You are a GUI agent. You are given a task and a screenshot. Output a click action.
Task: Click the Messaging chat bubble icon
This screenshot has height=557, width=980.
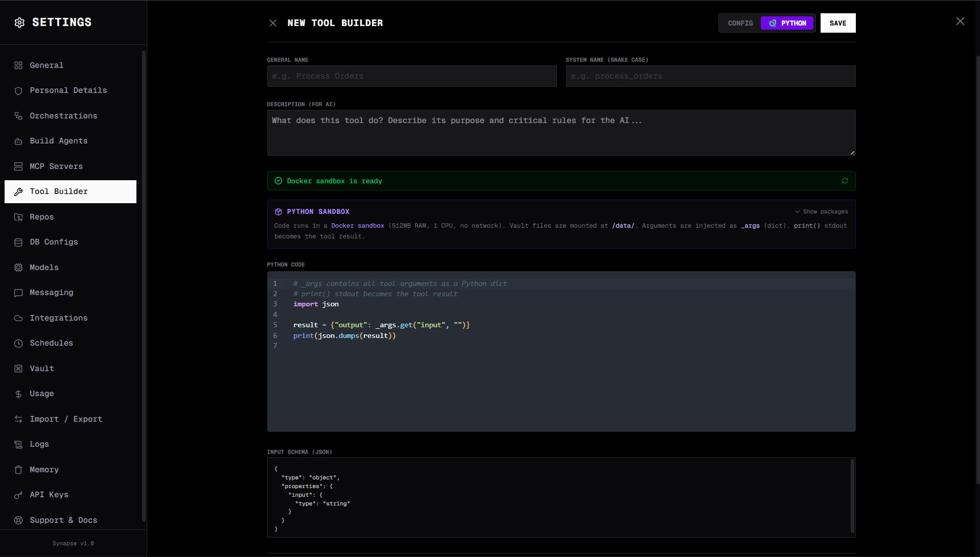click(18, 293)
